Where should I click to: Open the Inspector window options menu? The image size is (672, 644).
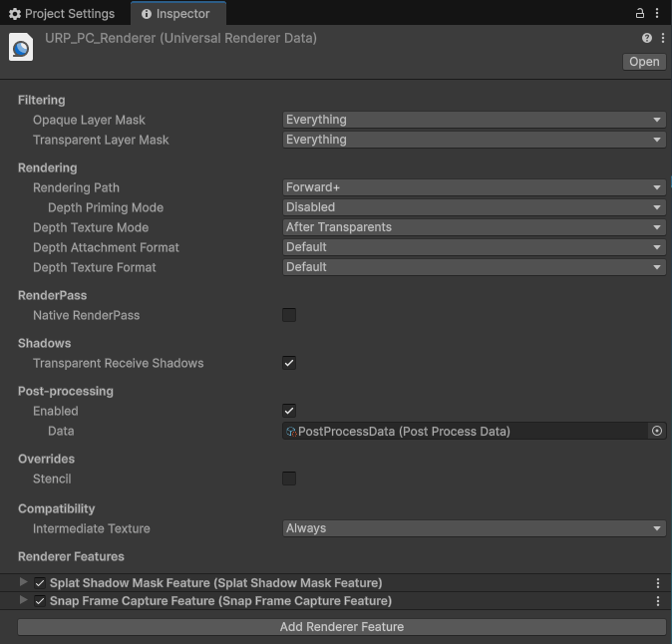[657, 13]
